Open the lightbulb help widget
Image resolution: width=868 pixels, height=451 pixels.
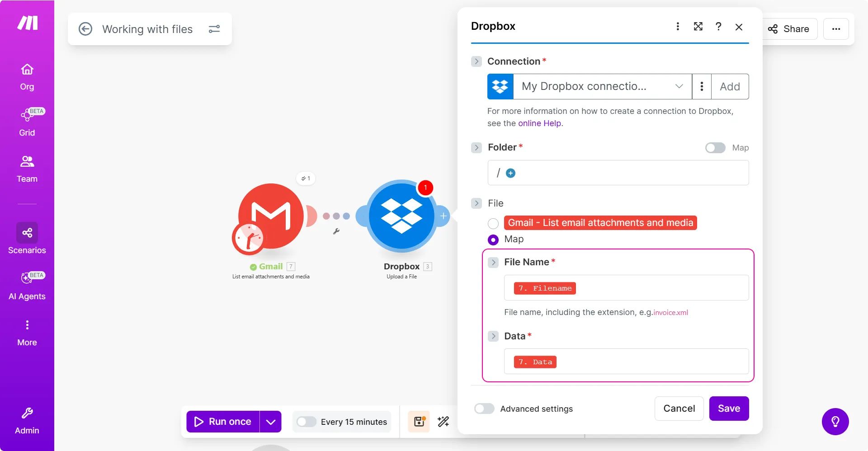click(835, 422)
